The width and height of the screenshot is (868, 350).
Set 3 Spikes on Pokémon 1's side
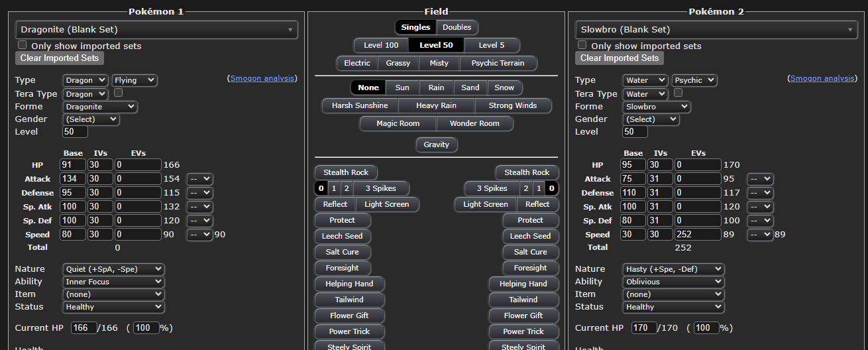(x=380, y=188)
